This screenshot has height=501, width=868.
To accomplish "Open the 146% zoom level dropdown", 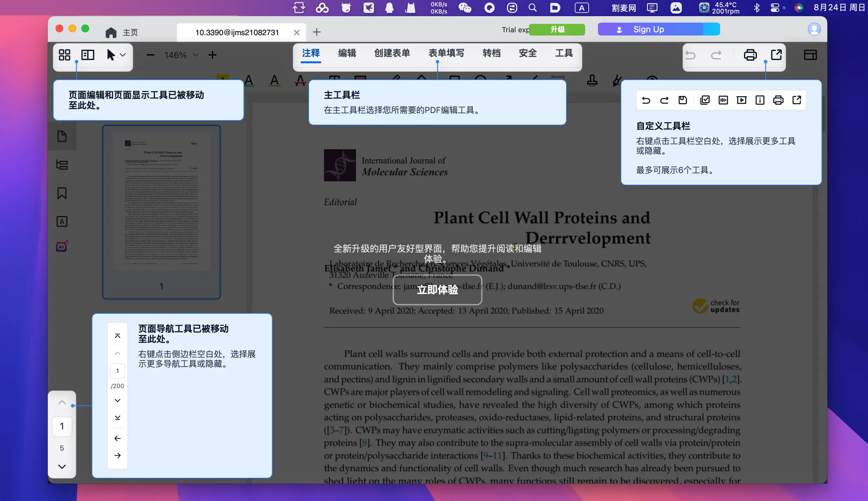I will coord(195,55).
